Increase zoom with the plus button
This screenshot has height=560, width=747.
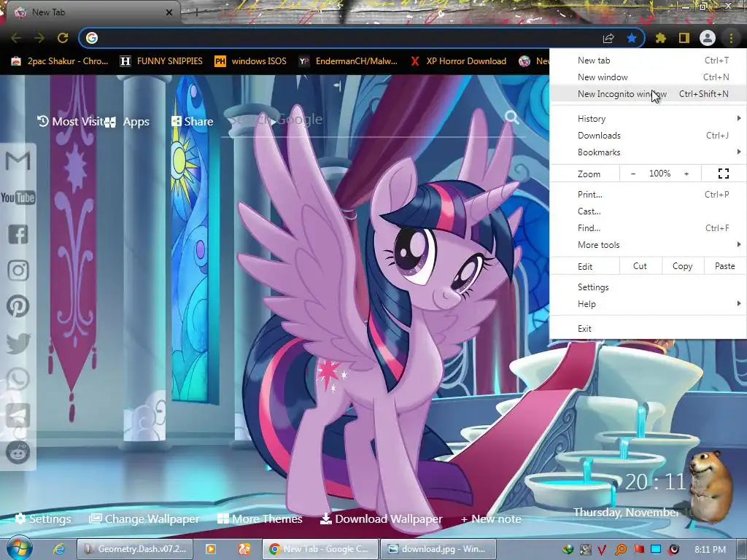(686, 174)
